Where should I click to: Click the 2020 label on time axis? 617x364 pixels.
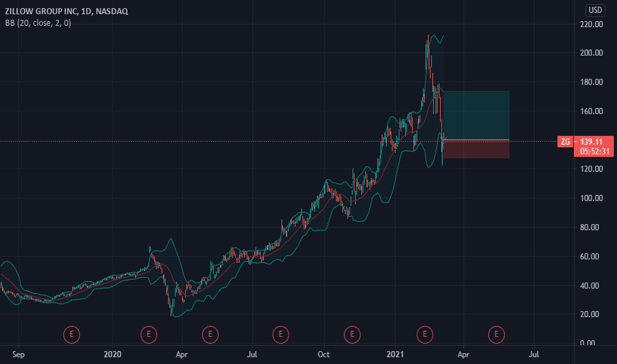[113, 355]
